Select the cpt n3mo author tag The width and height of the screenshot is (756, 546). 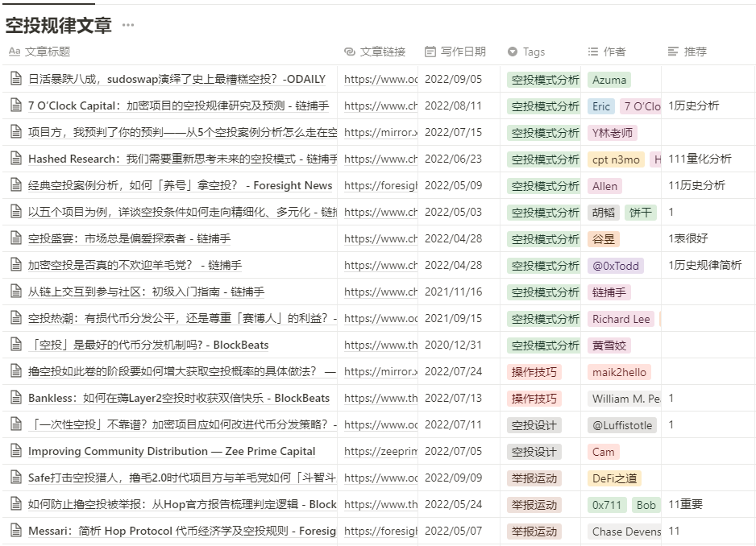tap(616, 159)
